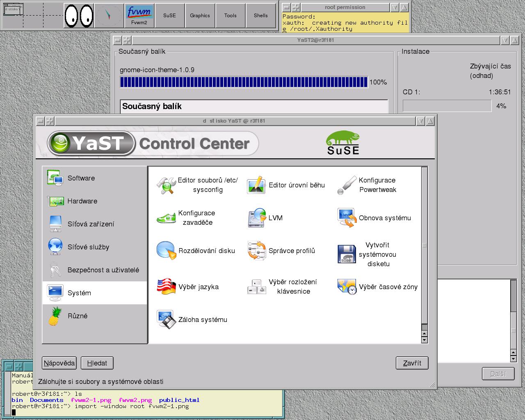Open the Tools panel menu
525x420 pixels.
(230, 16)
